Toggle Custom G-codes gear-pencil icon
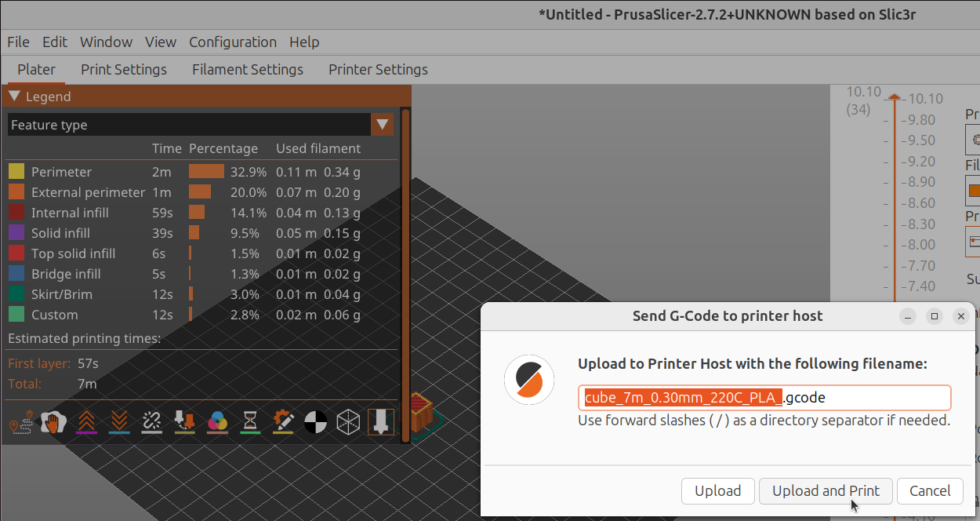Image resolution: width=980 pixels, height=521 pixels. click(283, 423)
